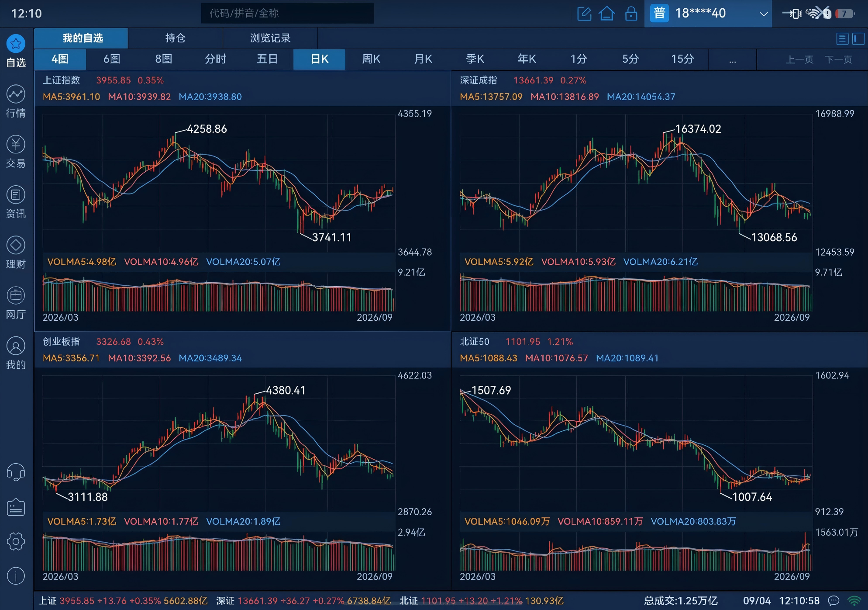This screenshot has height=610, width=868.
Task: Switch to the 月K chart period
Action: point(423,59)
